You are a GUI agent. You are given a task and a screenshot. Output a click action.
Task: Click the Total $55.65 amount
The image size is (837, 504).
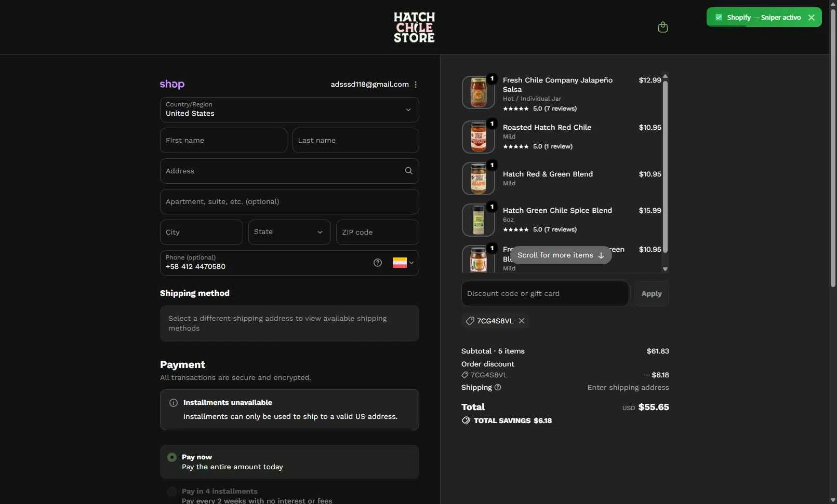point(654,407)
